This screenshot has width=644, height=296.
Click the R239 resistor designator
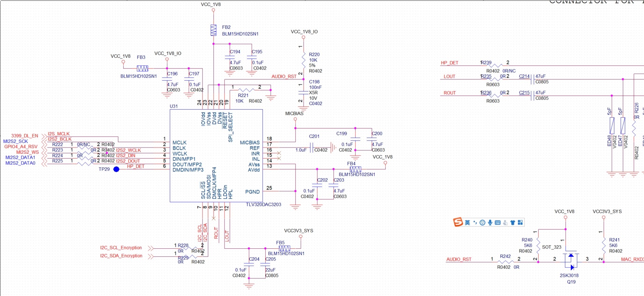click(486, 63)
